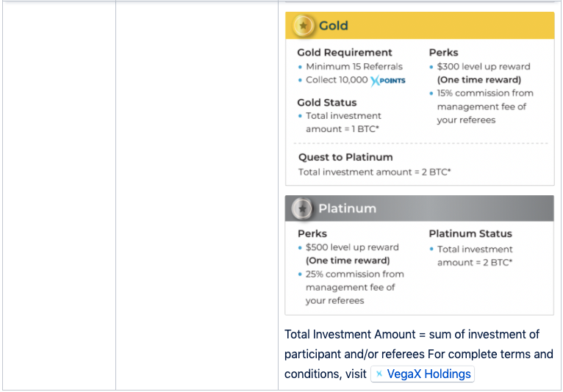
Task: Click the Quest to Platinum heading
Action: (345, 157)
